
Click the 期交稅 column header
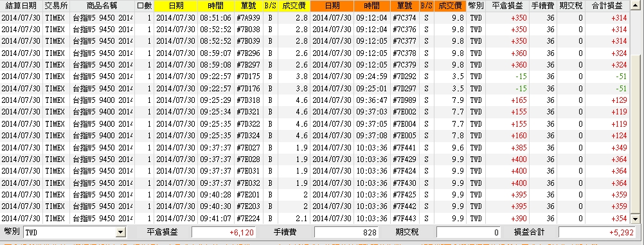tap(571, 6)
